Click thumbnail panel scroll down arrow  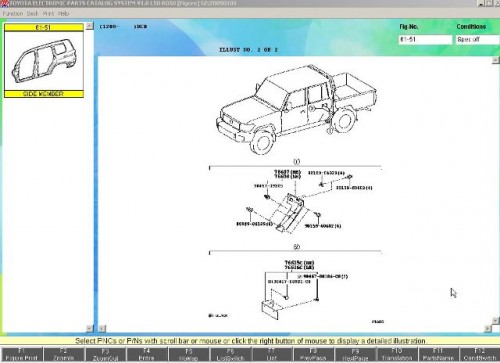click(x=89, y=328)
